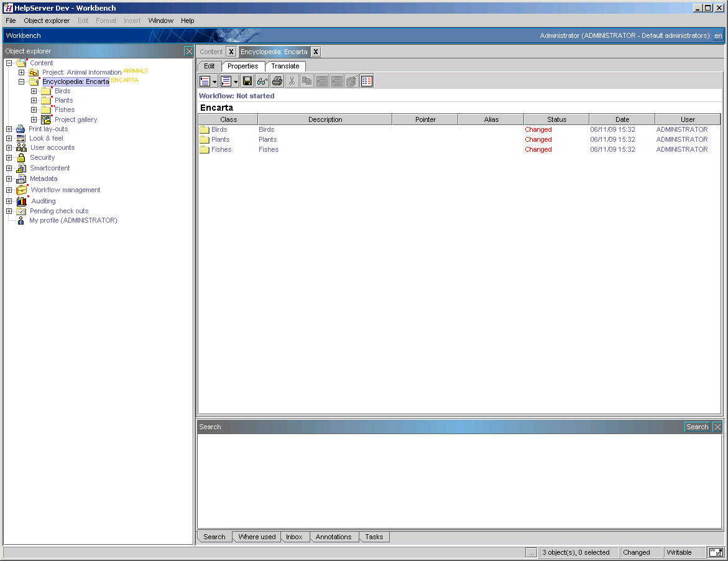Switch to the Edit tab
This screenshot has height=561, width=728.
click(210, 67)
